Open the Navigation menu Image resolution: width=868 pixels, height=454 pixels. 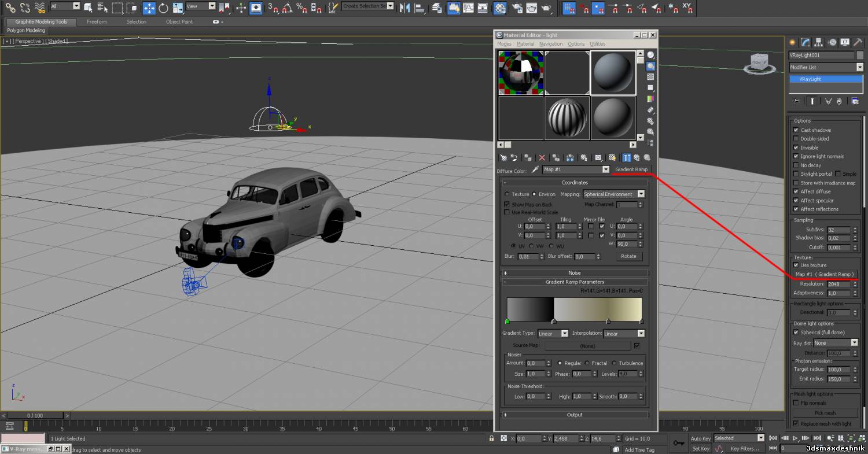[551, 44]
